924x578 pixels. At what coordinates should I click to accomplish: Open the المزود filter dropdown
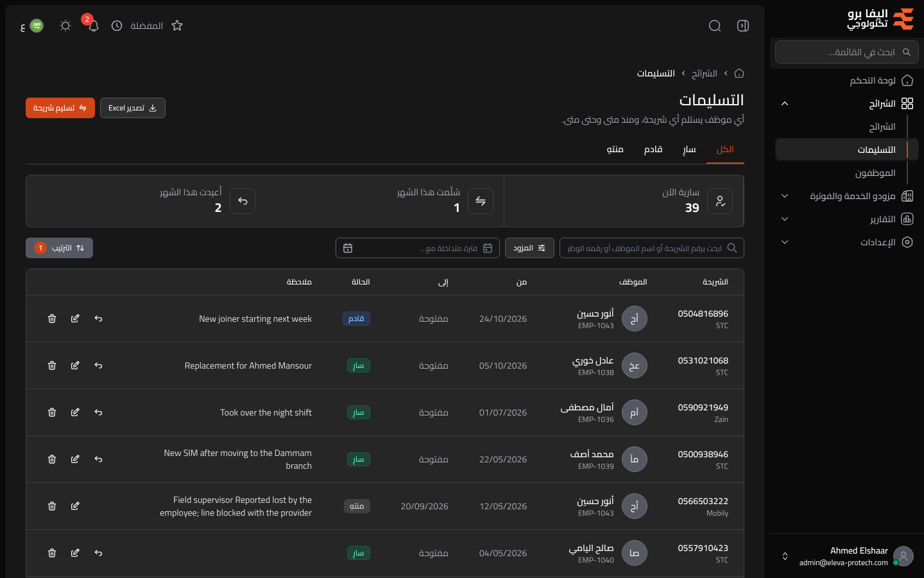click(x=529, y=248)
